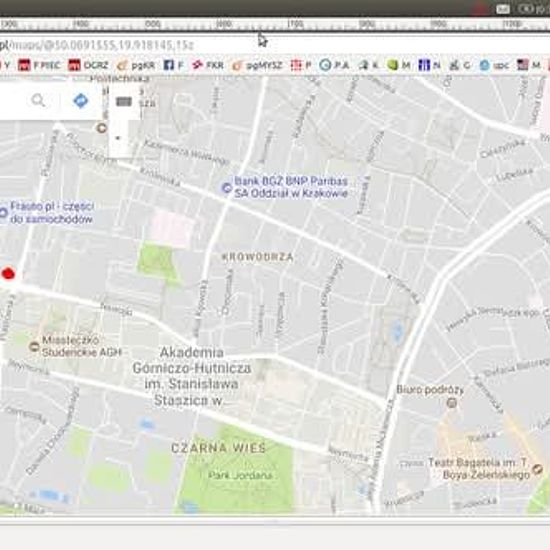Open the blue N bookmark
Image resolution: width=550 pixels, height=550 pixels.
coord(429,65)
